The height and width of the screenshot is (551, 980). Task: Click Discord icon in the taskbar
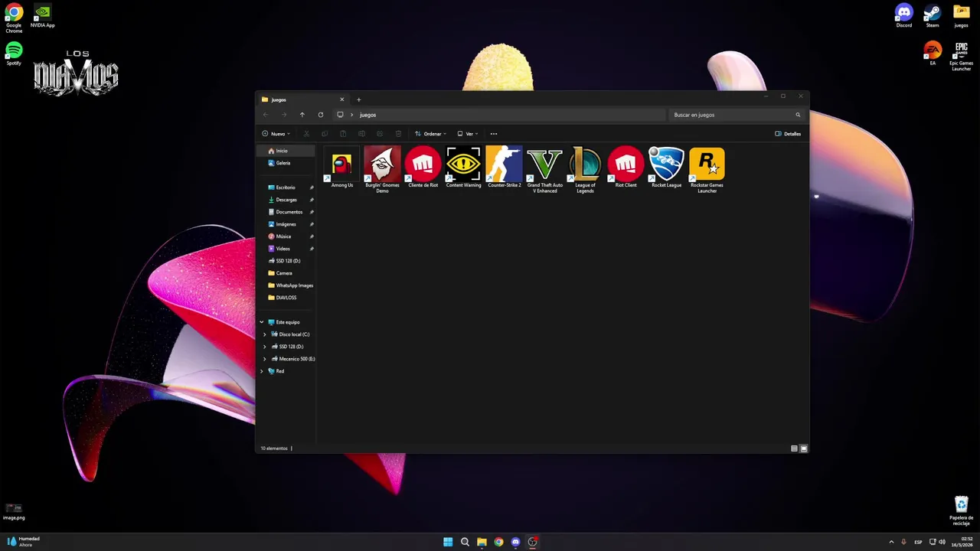coord(515,542)
